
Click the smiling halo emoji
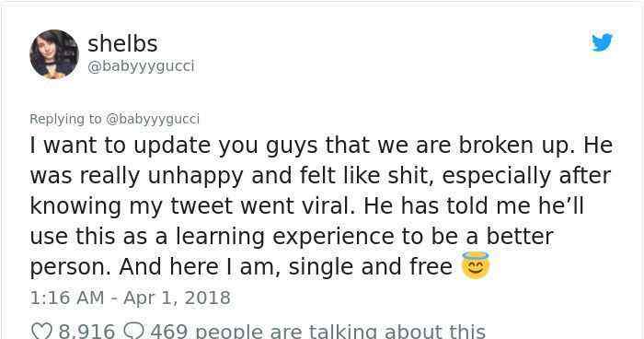click(476, 265)
